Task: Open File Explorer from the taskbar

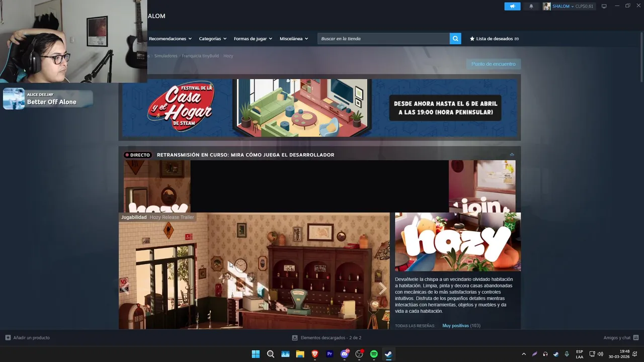Action: point(300,354)
